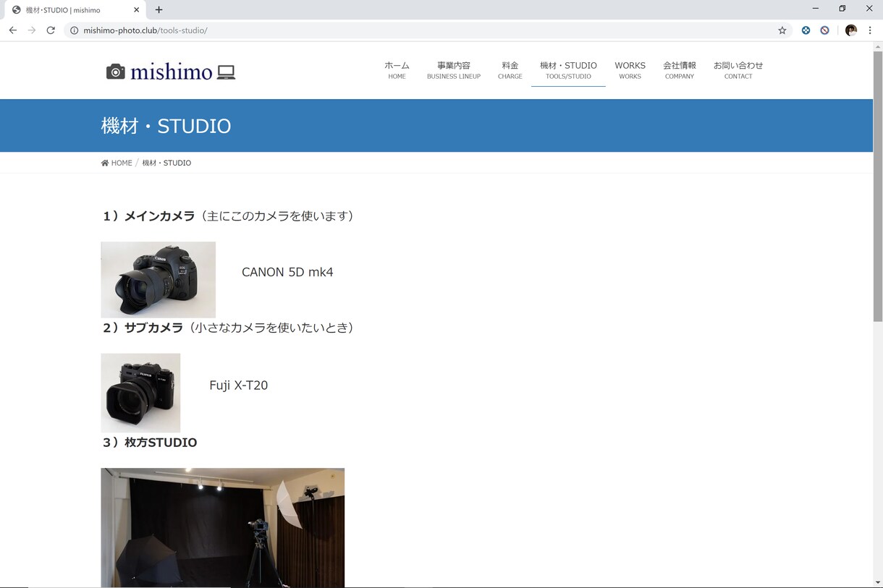883x588 pixels.
Task: Click the 機材・STUDIO page title banner text
Action: (x=166, y=126)
